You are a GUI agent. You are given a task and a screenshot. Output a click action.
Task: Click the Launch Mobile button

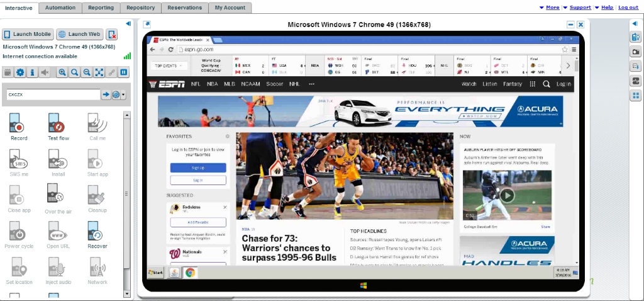pyautogui.click(x=28, y=34)
